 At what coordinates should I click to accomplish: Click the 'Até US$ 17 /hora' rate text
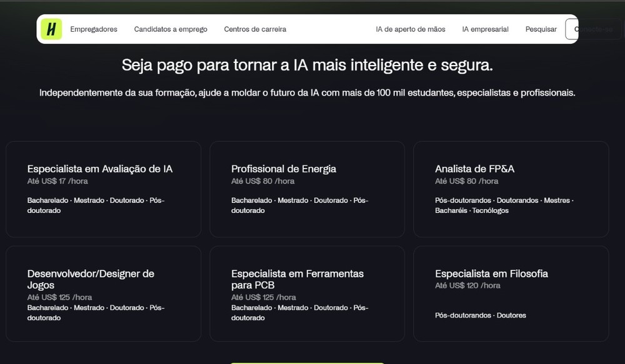tap(57, 181)
